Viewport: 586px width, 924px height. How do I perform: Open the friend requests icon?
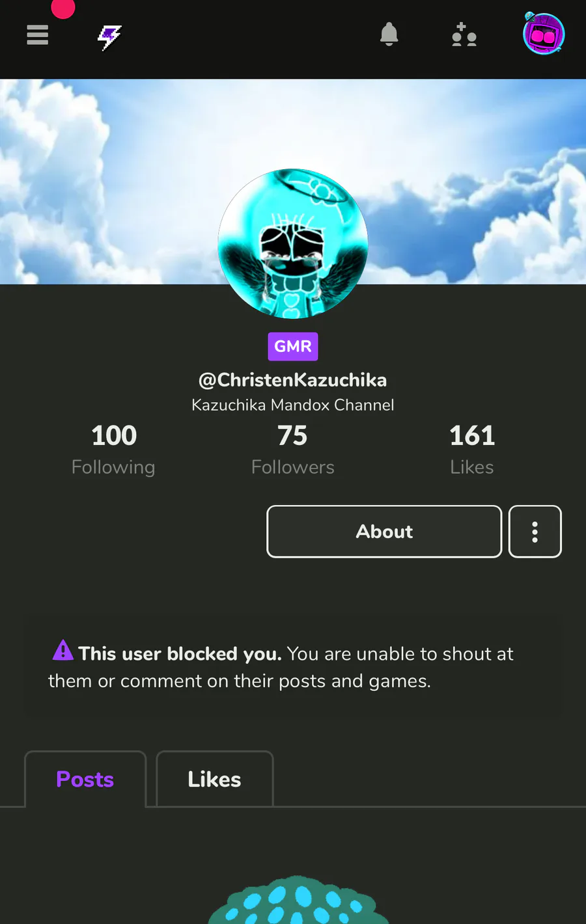coord(464,34)
